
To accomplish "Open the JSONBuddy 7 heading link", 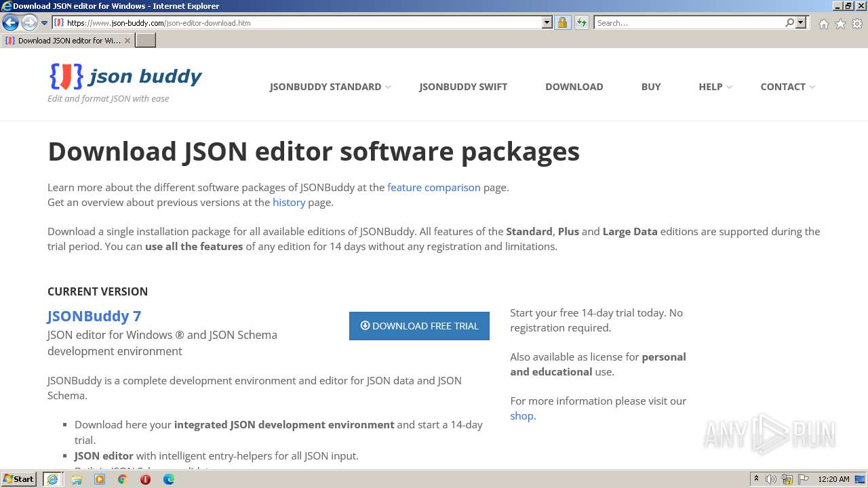I will pyautogui.click(x=94, y=316).
